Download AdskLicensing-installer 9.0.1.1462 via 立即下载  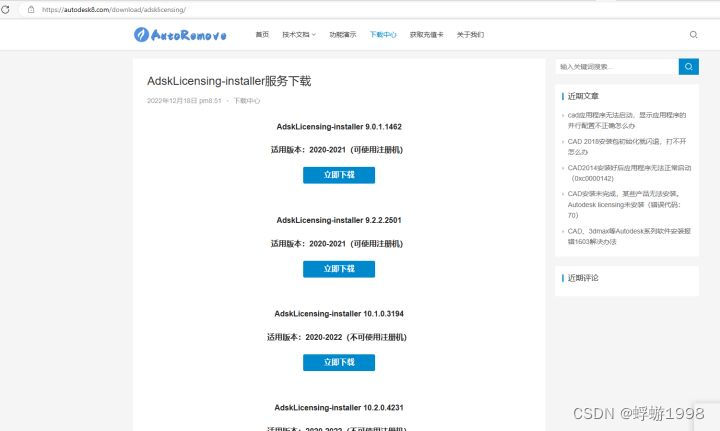[x=339, y=175]
